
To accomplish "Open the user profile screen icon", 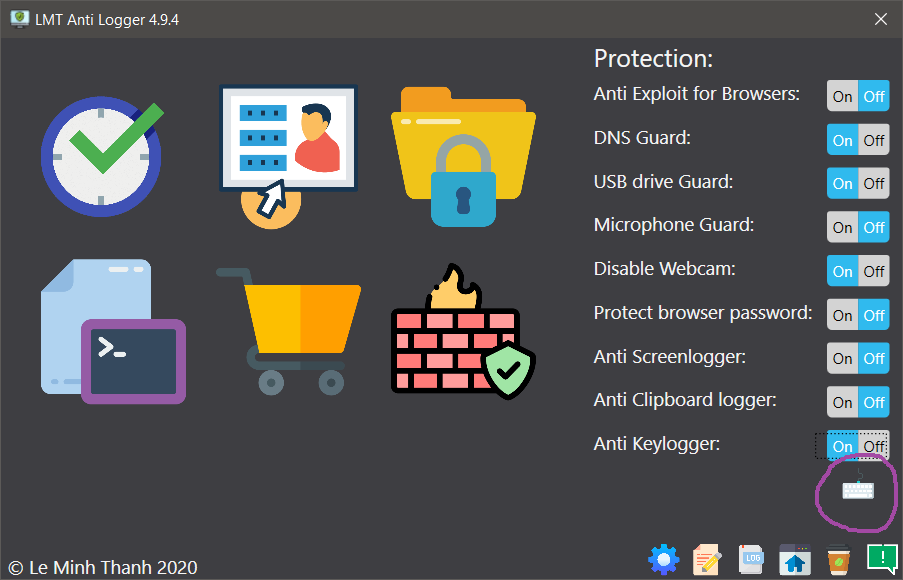I will point(288,150).
